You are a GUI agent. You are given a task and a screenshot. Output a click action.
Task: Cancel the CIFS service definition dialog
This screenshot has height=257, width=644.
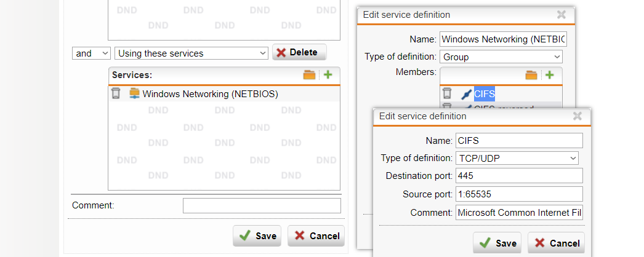click(556, 243)
